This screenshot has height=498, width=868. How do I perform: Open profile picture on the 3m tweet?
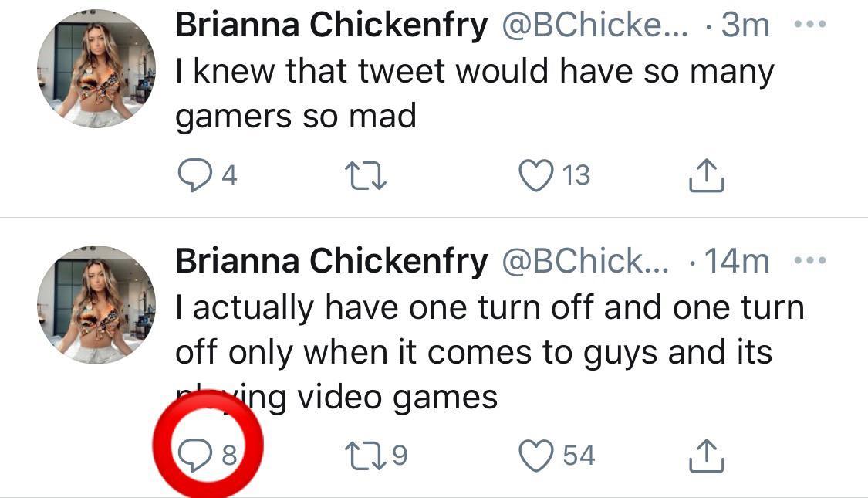tap(96, 69)
